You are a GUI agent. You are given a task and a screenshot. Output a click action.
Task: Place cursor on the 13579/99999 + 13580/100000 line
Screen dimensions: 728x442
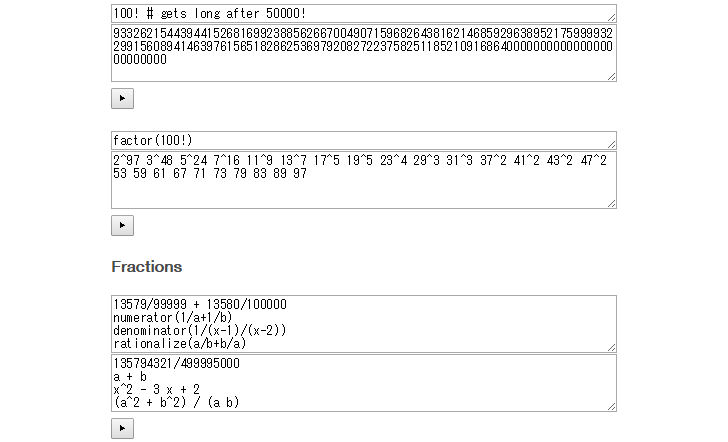200,305
